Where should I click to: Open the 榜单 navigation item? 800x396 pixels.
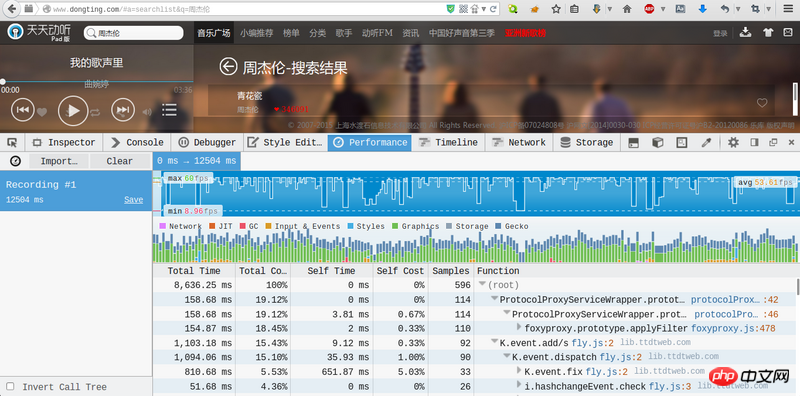291,33
